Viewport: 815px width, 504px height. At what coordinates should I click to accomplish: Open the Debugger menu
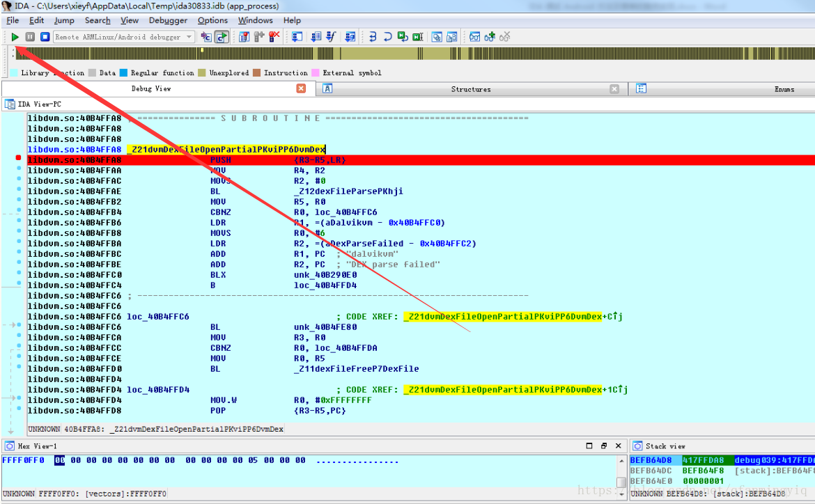(x=168, y=20)
